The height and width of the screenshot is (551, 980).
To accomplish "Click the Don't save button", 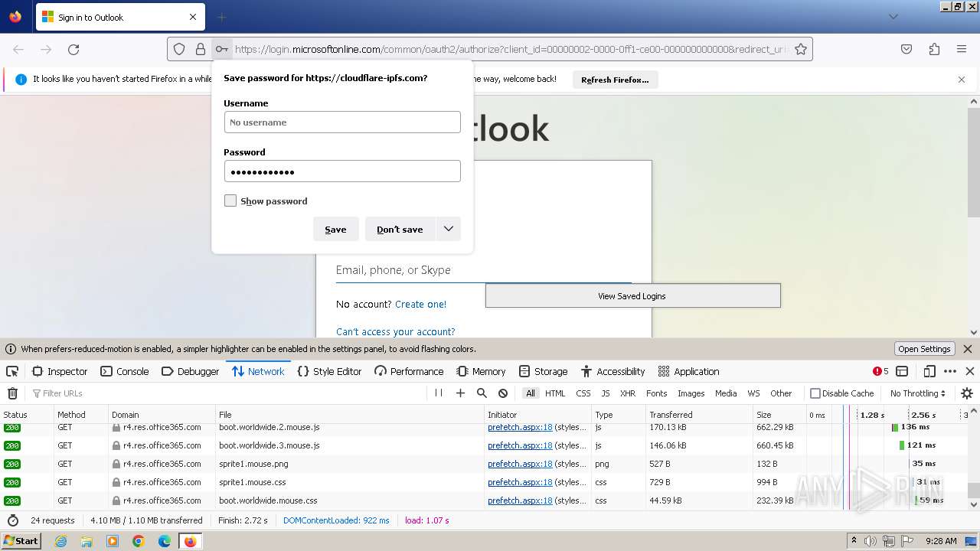I will click(x=400, y=229).
